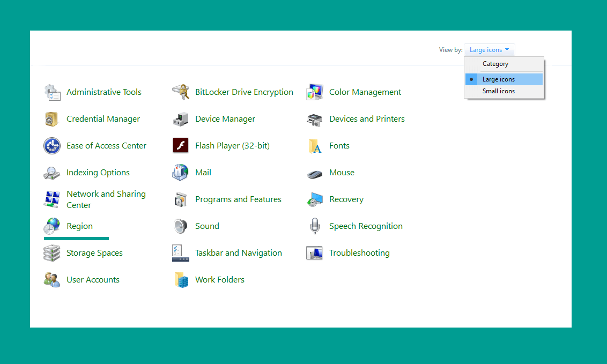Click the Mail link
This screenshot has width=607, height=364.
pos(203,173)
